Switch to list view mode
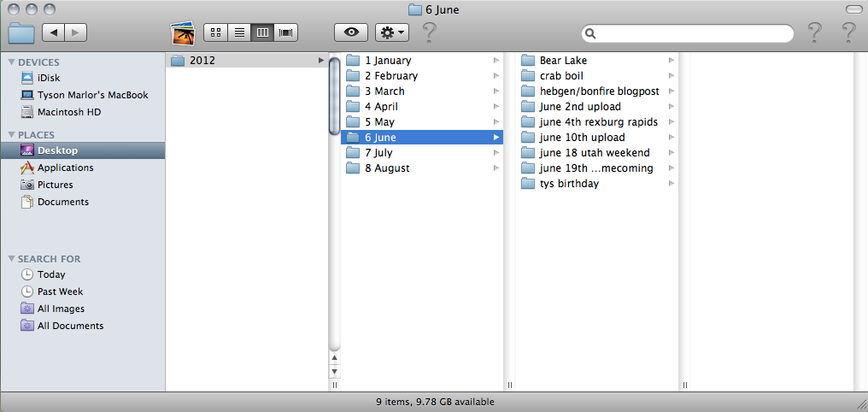868x412 pixels. click(239, 32)
